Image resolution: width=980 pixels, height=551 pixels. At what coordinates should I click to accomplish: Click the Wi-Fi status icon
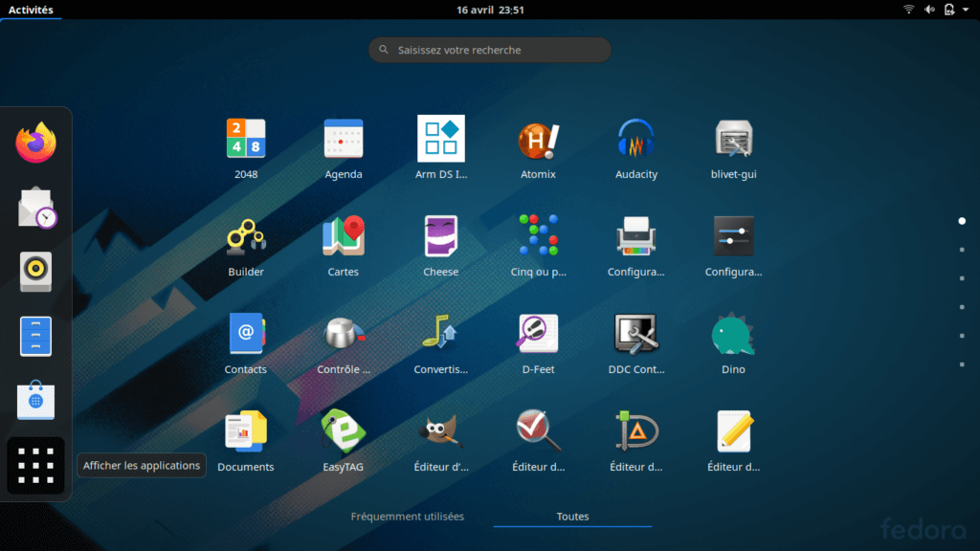[909, 10]
